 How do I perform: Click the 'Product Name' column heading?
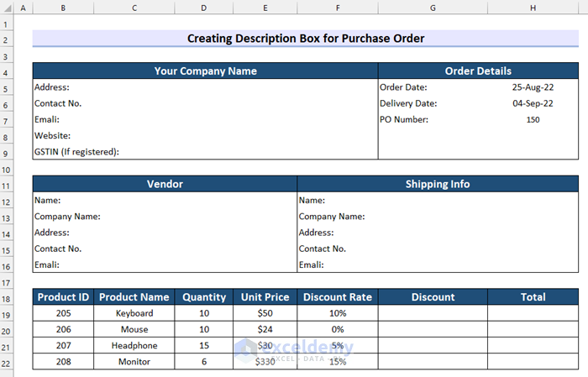pyautogui.click(x=134, y=296)
